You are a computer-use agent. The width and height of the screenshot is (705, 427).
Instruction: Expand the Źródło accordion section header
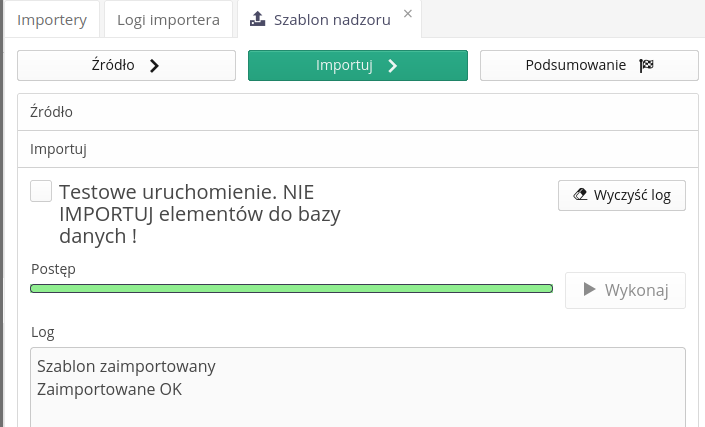[x=357, y=112]
